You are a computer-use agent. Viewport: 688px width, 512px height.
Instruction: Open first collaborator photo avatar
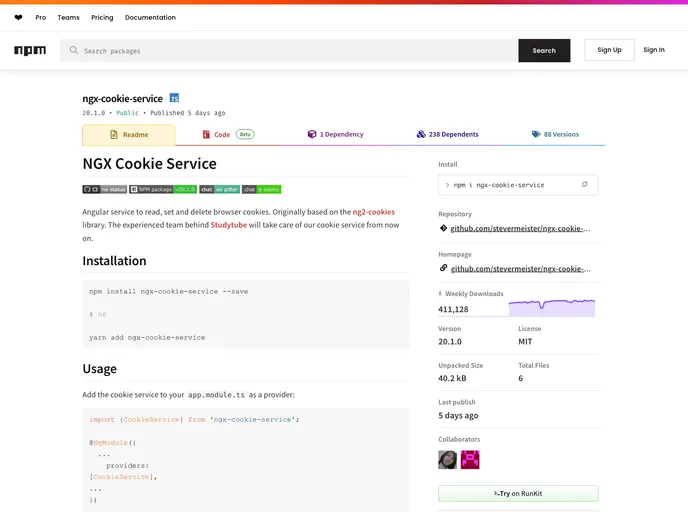[x=448, y=460]
